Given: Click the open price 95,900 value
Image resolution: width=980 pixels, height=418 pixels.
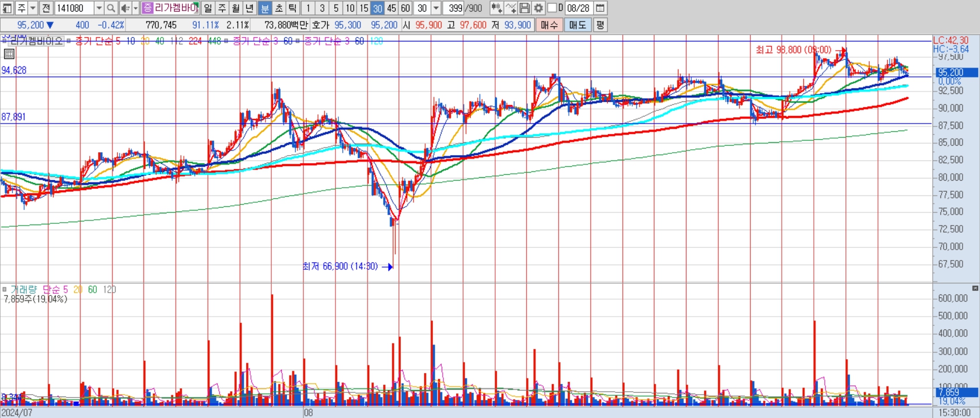Looking at the screenshot, I should [x=429, y=25].
